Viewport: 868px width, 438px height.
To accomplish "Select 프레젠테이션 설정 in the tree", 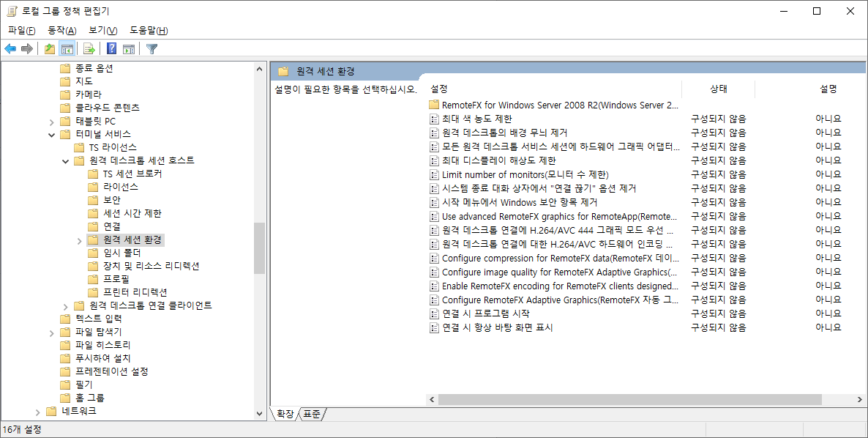I will tap(112, 371).
